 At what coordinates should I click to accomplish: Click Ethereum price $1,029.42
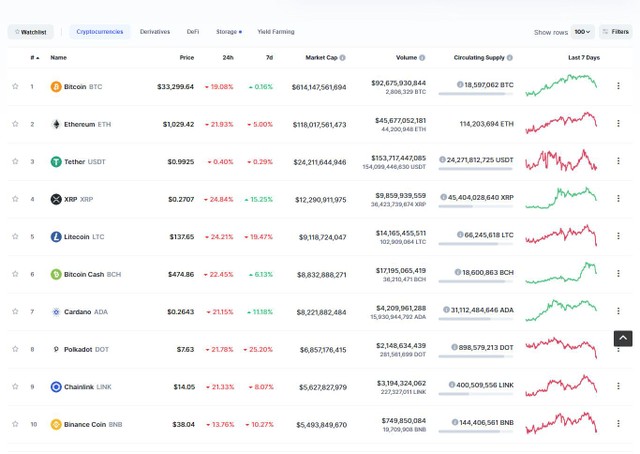click(178, 124)
